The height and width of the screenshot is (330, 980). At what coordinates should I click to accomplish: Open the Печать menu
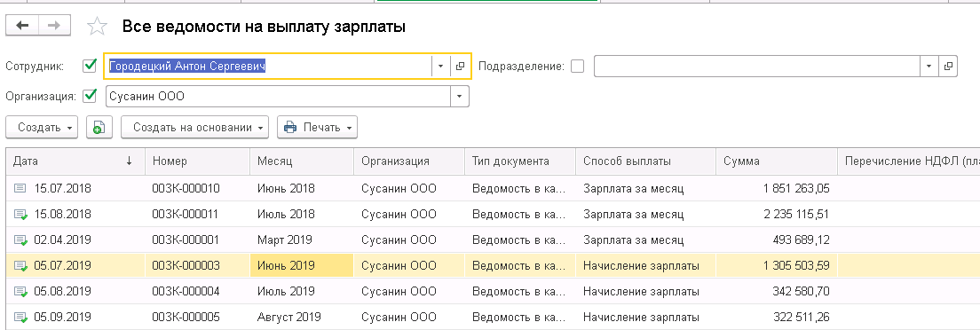317,128
